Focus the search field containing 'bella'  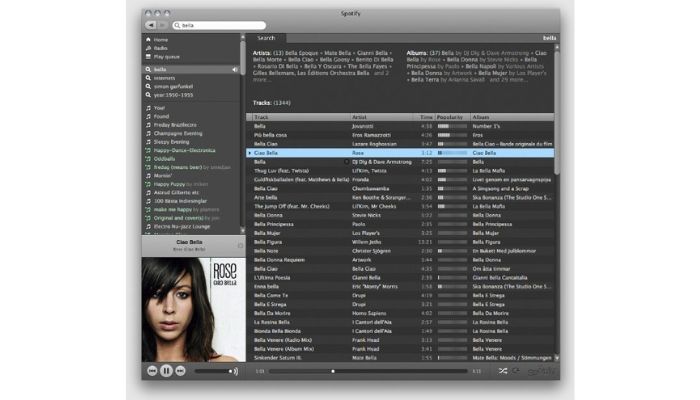click(x=219, y=25)
